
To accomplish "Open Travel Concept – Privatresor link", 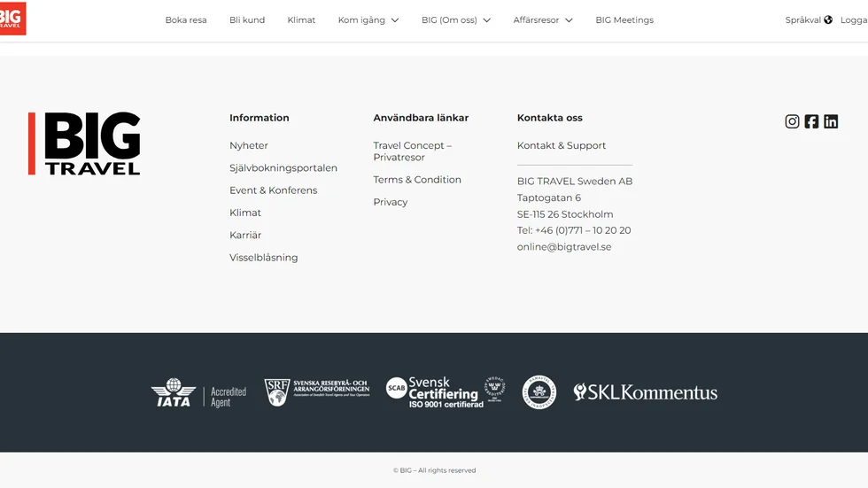I will (413, 151).
